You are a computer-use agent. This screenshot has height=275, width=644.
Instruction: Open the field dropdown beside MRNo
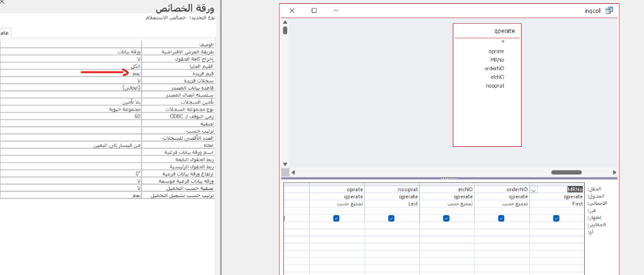(533, 189)
